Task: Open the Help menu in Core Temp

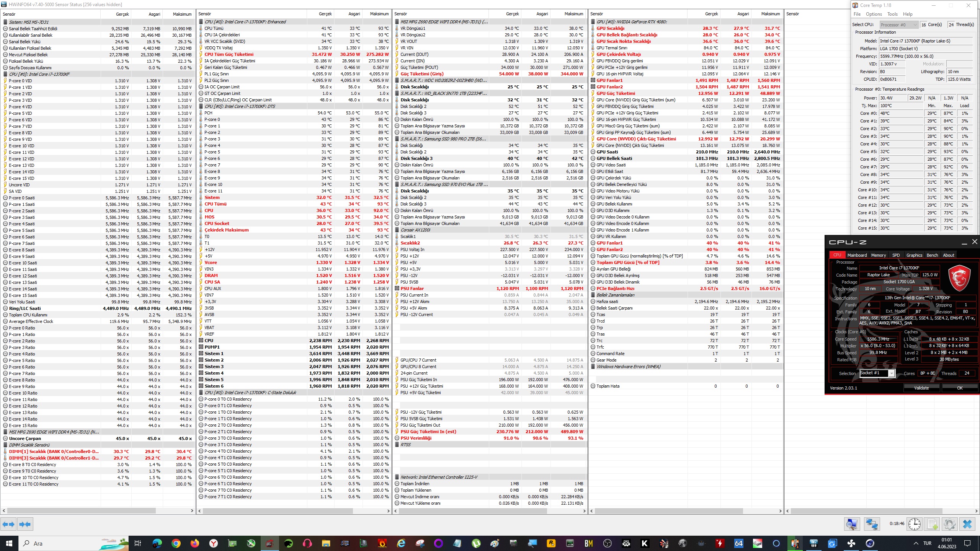Action: pyautogui.click(x=908, y=14)
